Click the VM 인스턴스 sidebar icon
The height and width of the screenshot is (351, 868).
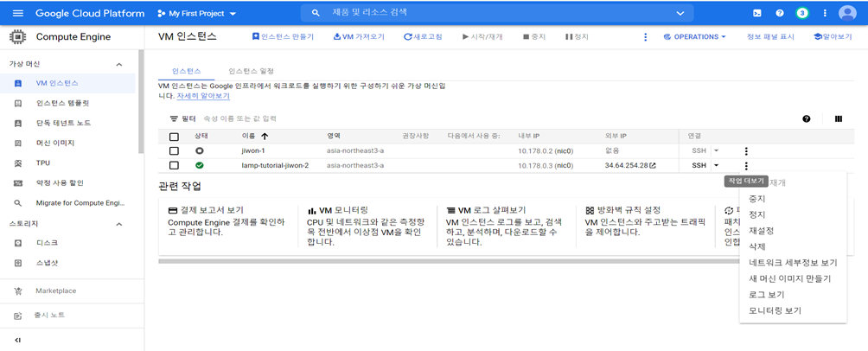(x=17, y=84)
